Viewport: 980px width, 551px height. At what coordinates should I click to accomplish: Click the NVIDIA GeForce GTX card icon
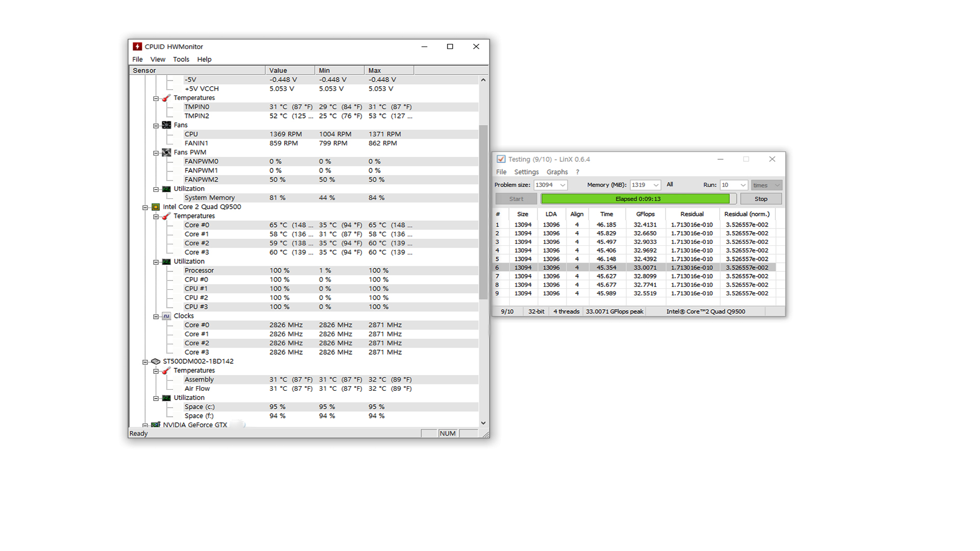click(x=156, y=424)
